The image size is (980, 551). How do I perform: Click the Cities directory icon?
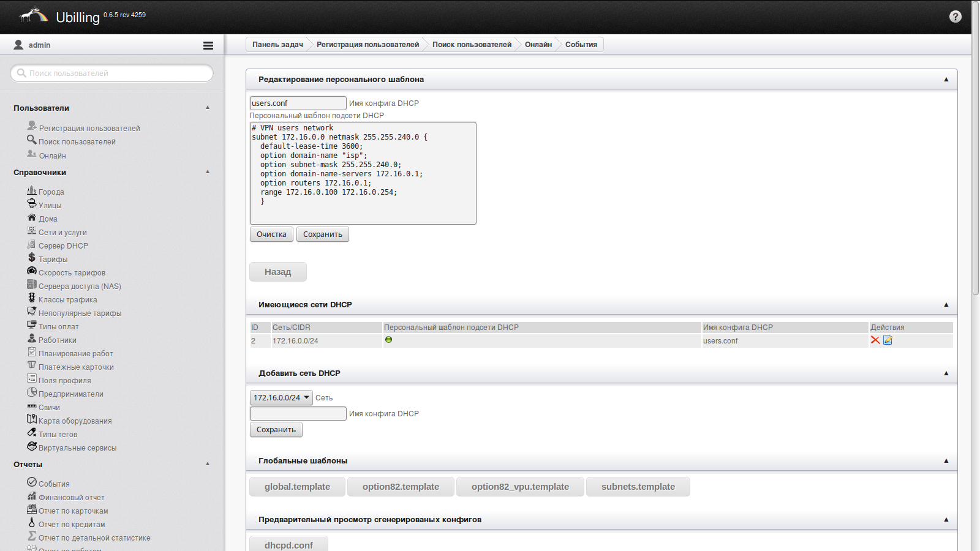click(x=32, y=190)
